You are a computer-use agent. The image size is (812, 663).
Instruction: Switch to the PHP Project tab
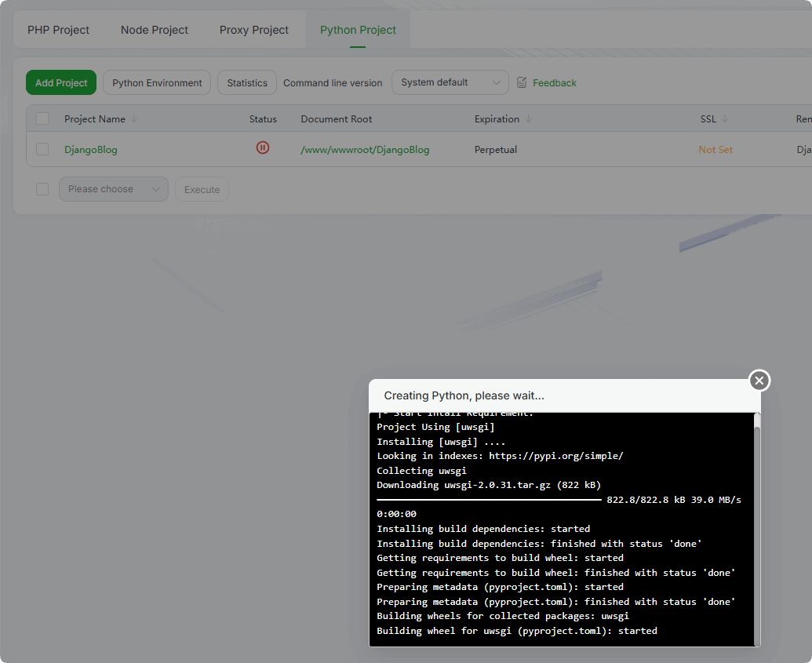(x=58, y=30)
